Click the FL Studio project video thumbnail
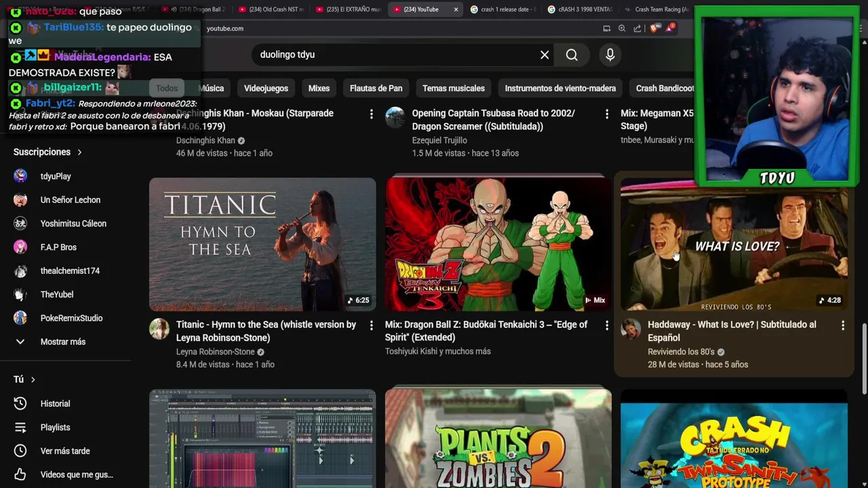The width and height of the screenshot is (868, 488). (x=262, y=439)
